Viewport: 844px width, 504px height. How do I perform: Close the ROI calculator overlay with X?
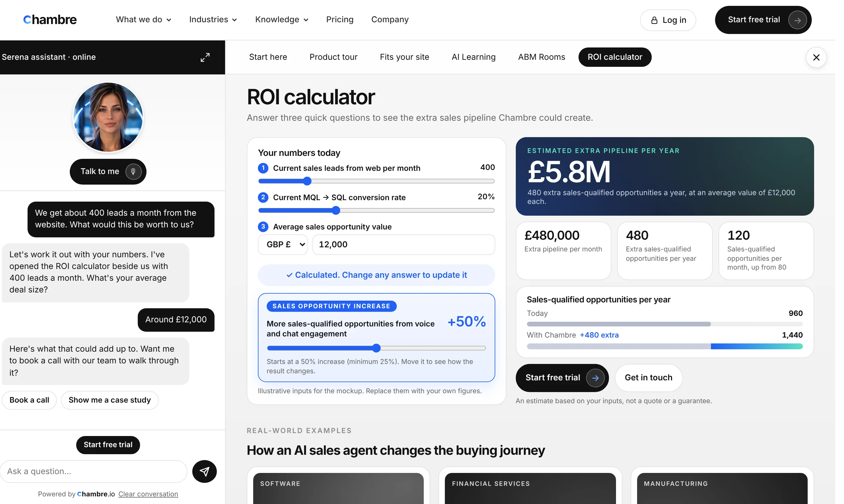pos(816,57)
